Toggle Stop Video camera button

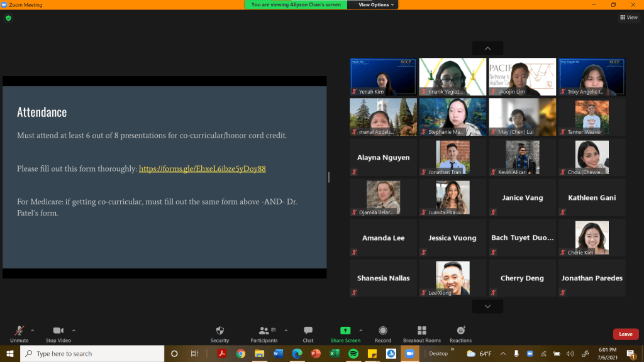58,331
